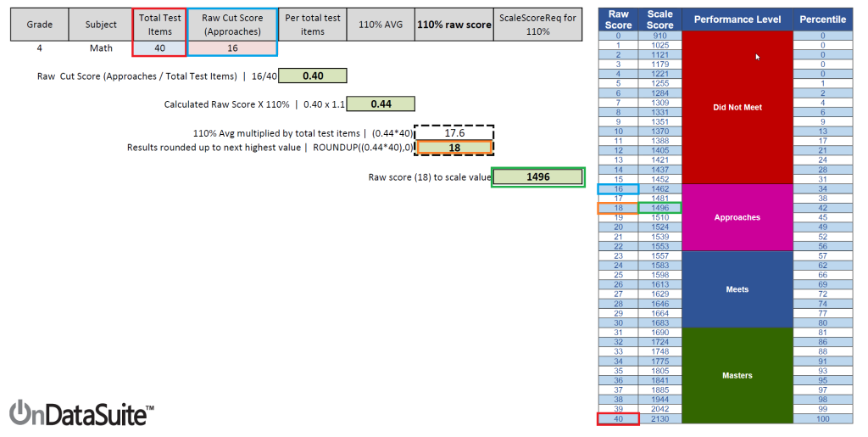The height and width of the screenshot is (437, 868).
Task: Select the magenta Approaches performance block
Action: pos(737,217)
